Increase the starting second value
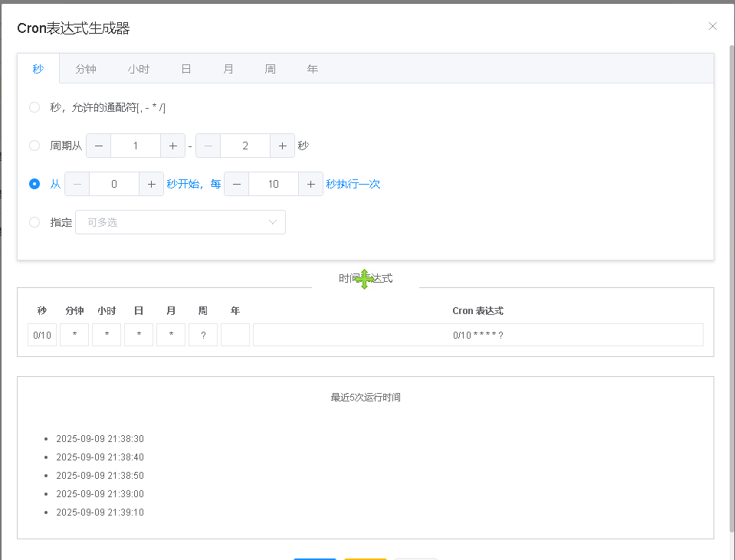This screenshot has height=560, width=735. tap(151, 184)
